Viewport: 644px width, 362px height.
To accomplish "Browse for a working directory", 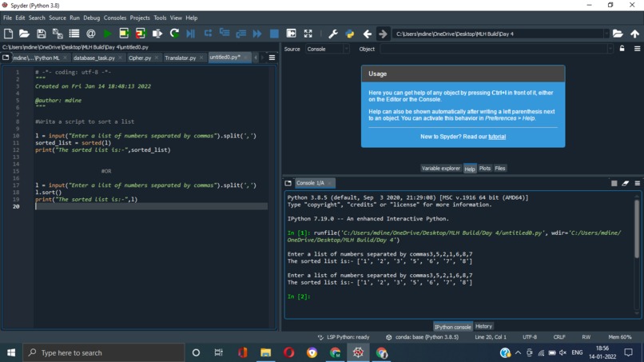I will [x=618, y=34].
